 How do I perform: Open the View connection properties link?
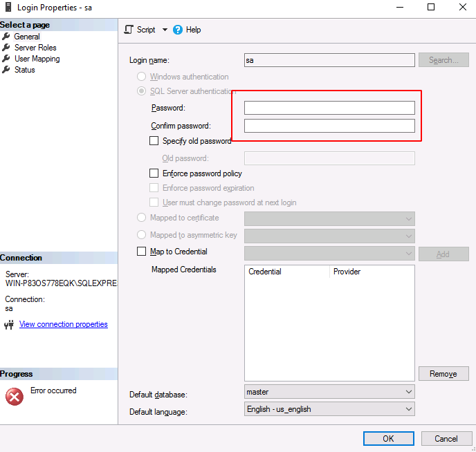click(64, 324)
